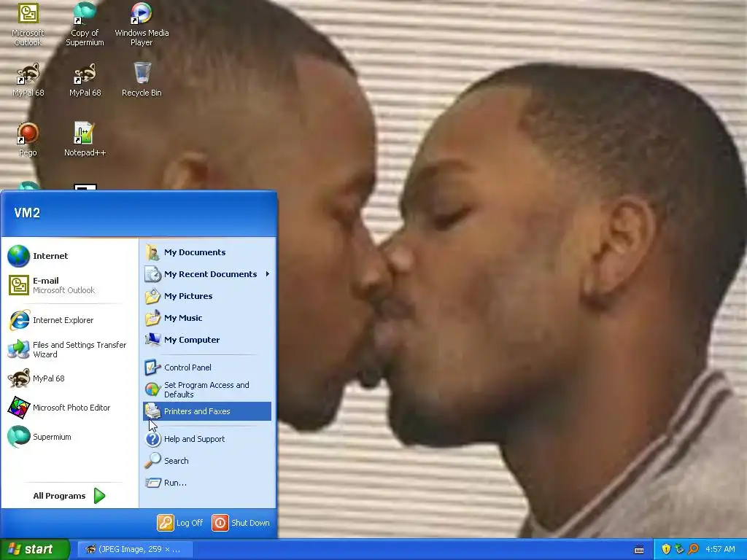Click the yellow security shield tray icon

[666, 549]
